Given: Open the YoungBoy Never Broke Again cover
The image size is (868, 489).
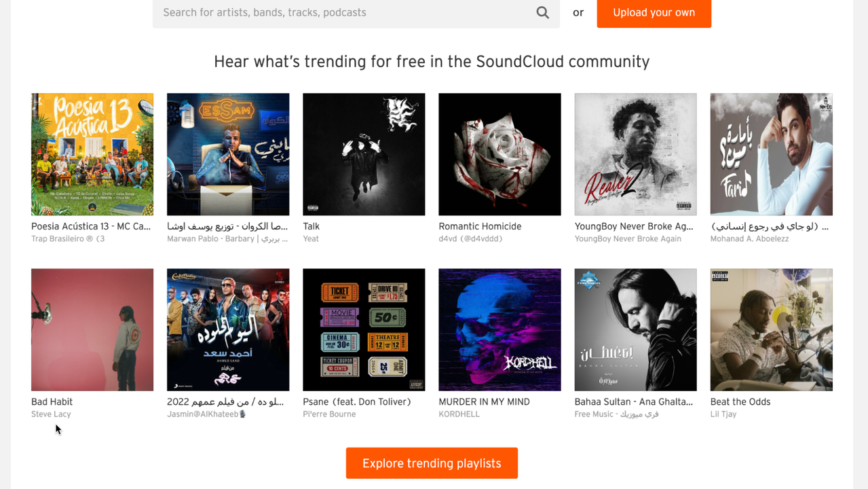Looking at the screenshot, I should pyautogui.click(x=635, y=154).
